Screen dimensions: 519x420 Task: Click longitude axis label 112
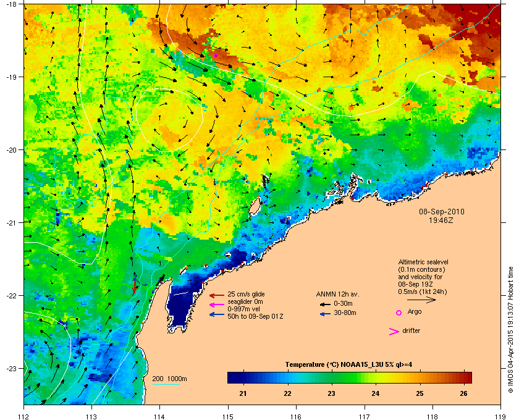coord(24,417)
